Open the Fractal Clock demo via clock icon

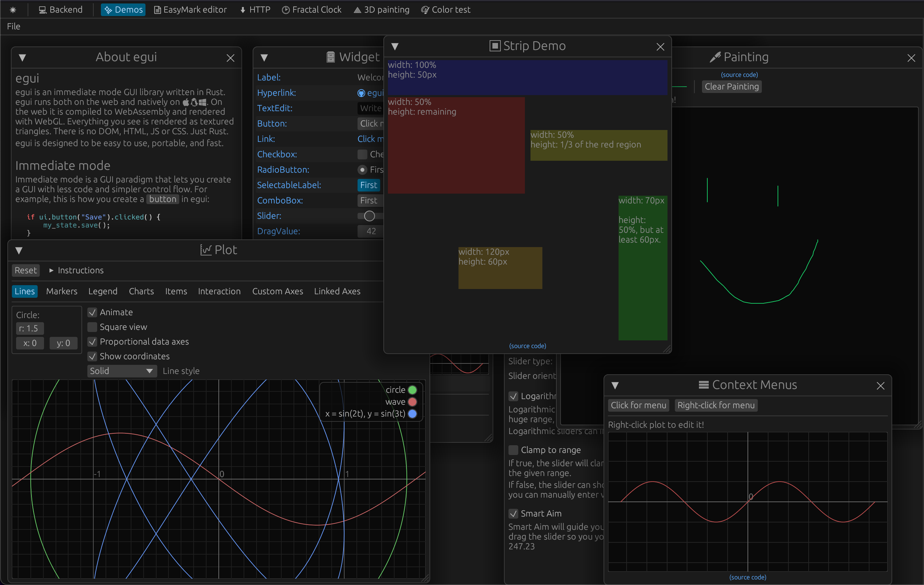(x=286, y=9)
